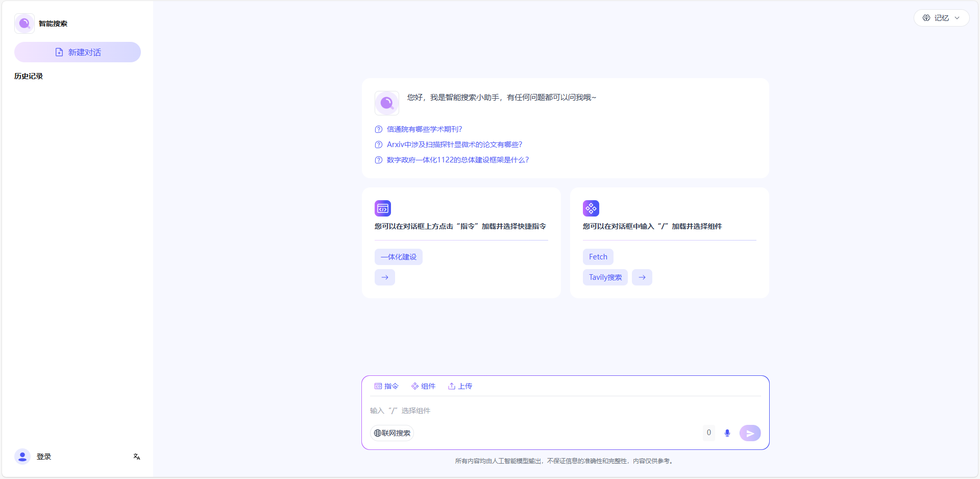Click the quick command card code icon
Screen dimensions: 980x479
[x=383, y=208]
